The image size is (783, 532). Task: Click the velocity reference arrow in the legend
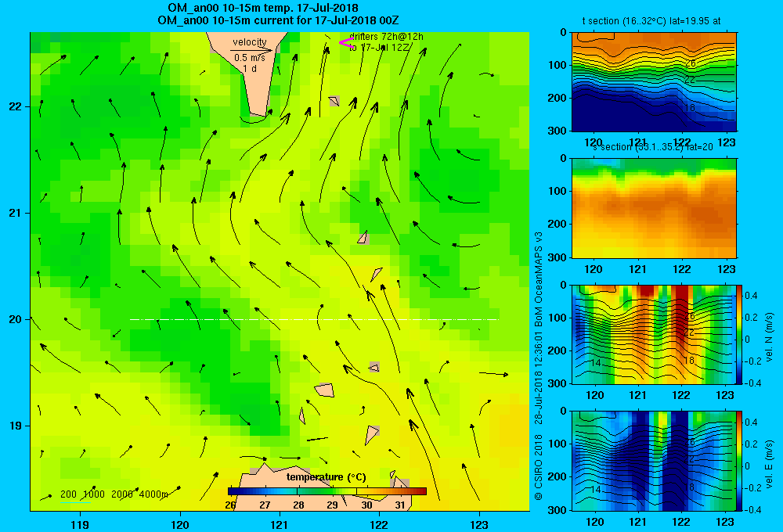click(251, 50)
